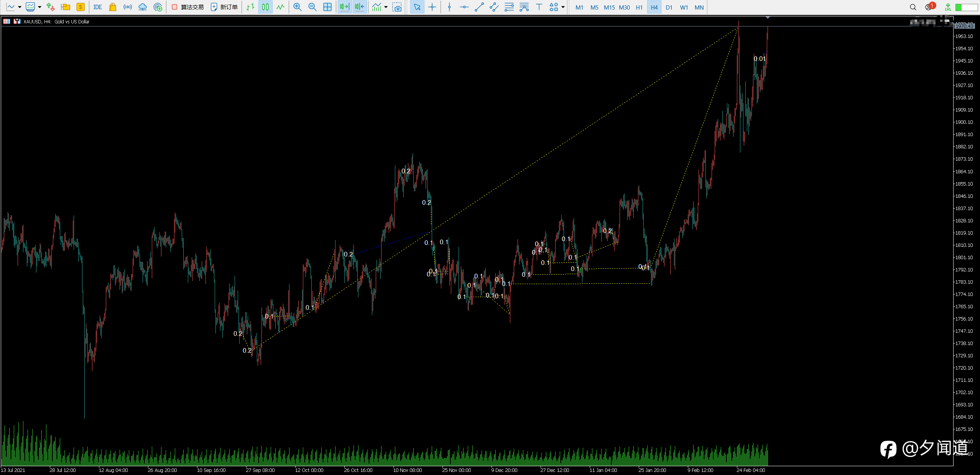Viewport: 980px width, 475px height.
Task: Switch to the D1 timeframe
Action: 669,7
